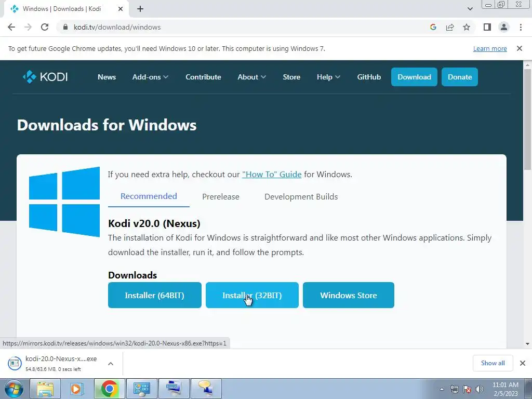The width and height of the screenshot is (532, 399).
Task: Share this page using the share icon
Action: (450, 27)
